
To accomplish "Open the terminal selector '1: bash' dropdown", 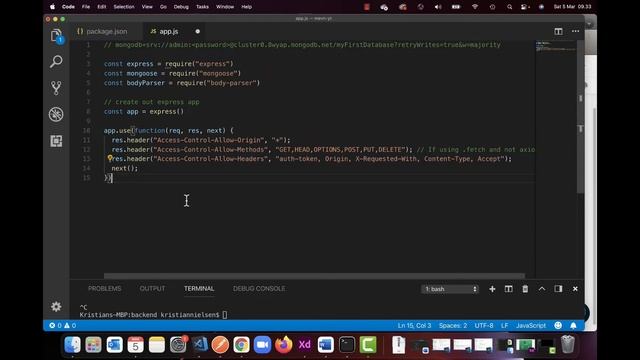I will coord(450,289).
